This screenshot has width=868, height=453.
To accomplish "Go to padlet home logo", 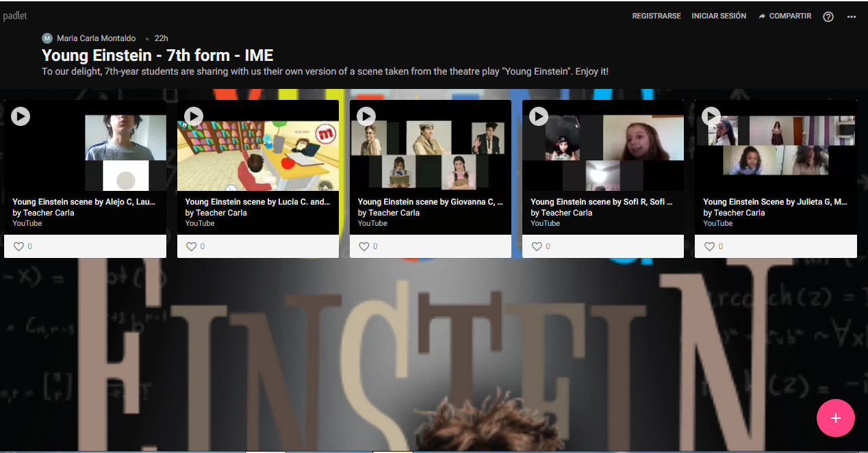I will tap(15, 16).
